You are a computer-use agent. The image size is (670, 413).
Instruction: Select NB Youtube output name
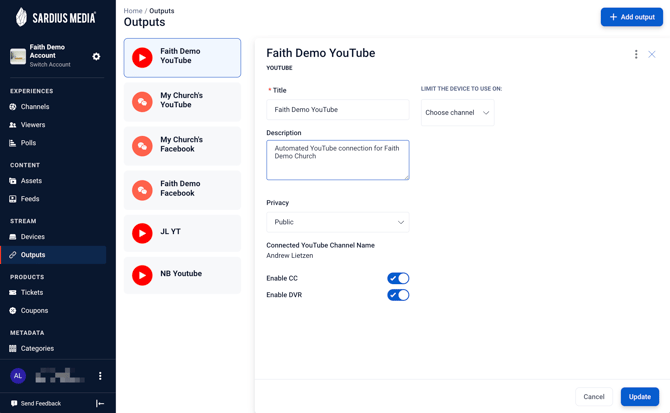181,273
